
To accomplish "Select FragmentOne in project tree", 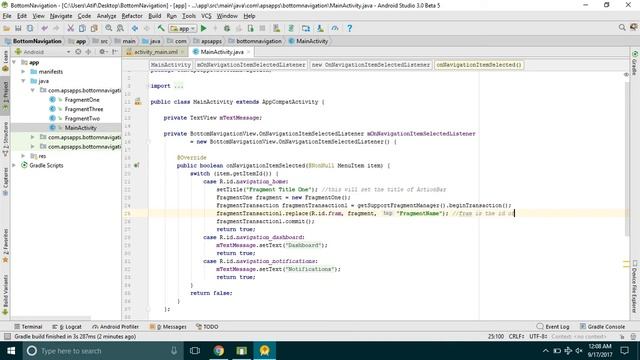I will (x=82, y=100).
